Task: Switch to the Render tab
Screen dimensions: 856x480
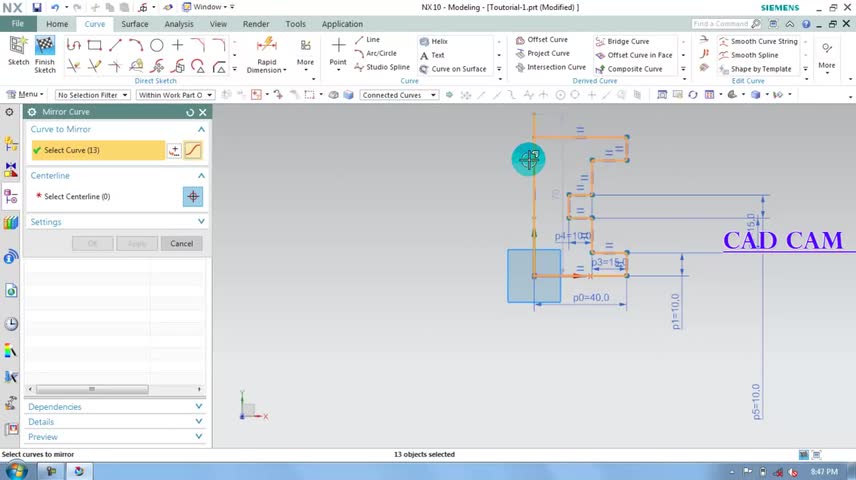Action: (x=256, y=24)
